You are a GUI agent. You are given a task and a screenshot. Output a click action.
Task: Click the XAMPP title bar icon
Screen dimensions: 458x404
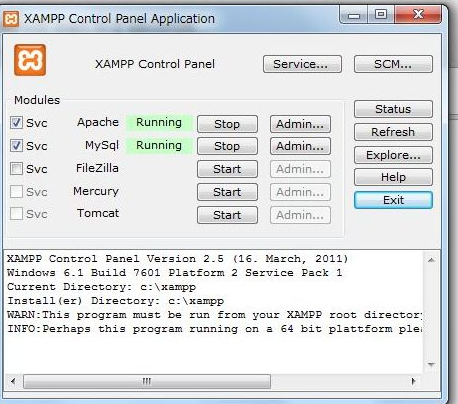pos(11,18)
